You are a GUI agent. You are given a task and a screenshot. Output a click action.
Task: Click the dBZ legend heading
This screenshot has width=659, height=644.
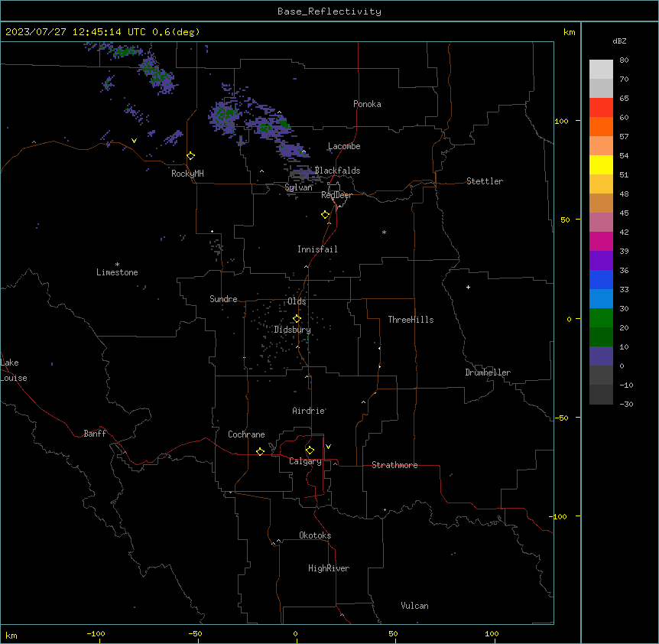[x=619, y=41]
